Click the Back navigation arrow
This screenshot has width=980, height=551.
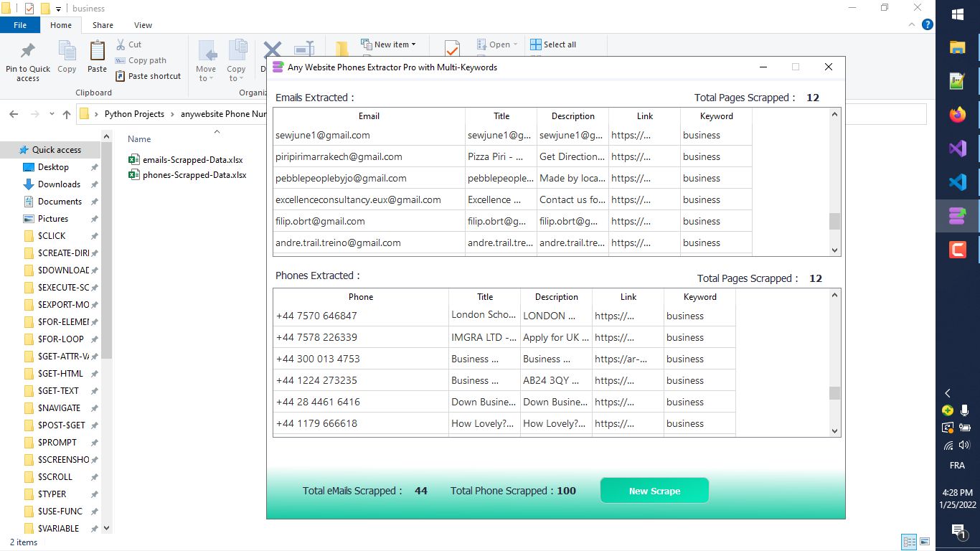[14, 114]
